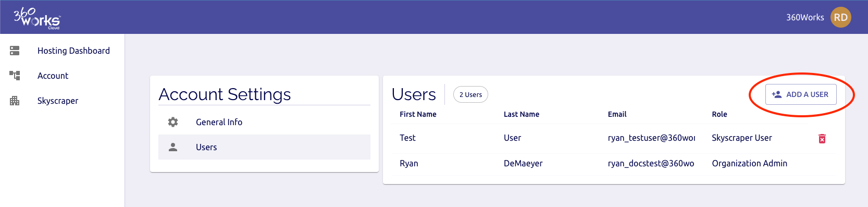Image resolution: width=868 pixels, height=207 pixels.
Task: Click the Users person icon
Action: [173, 147]
